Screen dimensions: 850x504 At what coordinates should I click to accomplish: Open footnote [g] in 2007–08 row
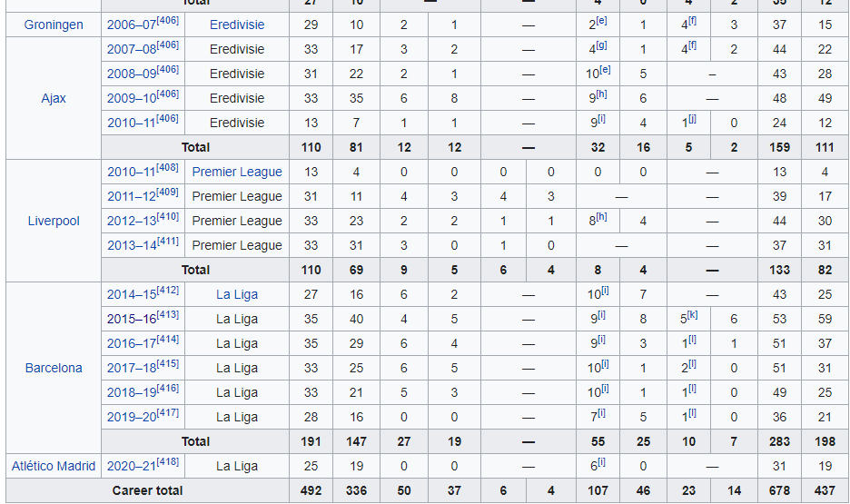point(601,45)
